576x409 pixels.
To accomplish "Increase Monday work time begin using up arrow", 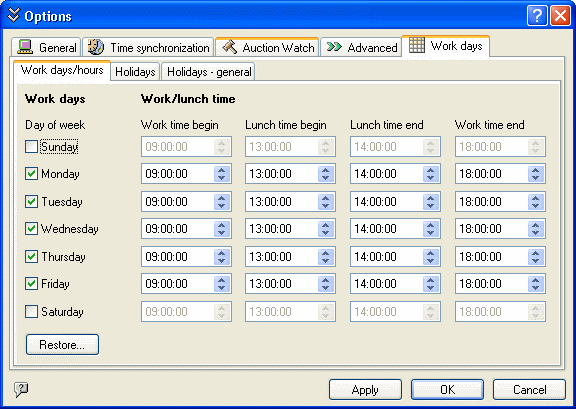I will pyautogui.click(x=222, y=170).
